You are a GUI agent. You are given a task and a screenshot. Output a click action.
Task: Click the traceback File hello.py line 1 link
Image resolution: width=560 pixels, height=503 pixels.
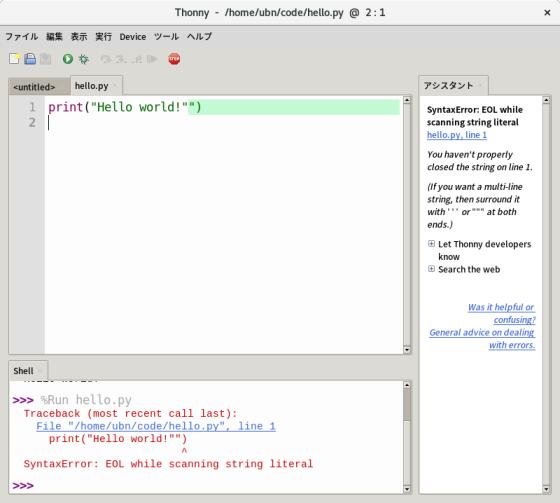click(156, 426)
